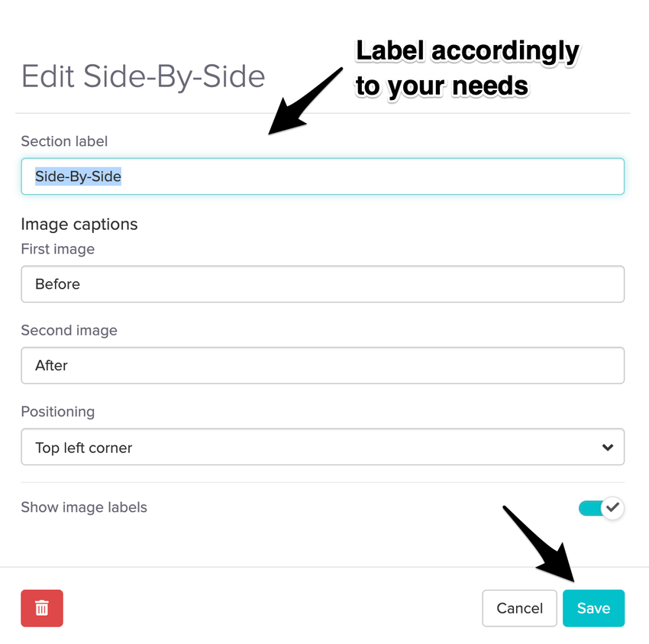Click the First image caption field containing Before
The image size is (649, 644).
tap(322, 284)
